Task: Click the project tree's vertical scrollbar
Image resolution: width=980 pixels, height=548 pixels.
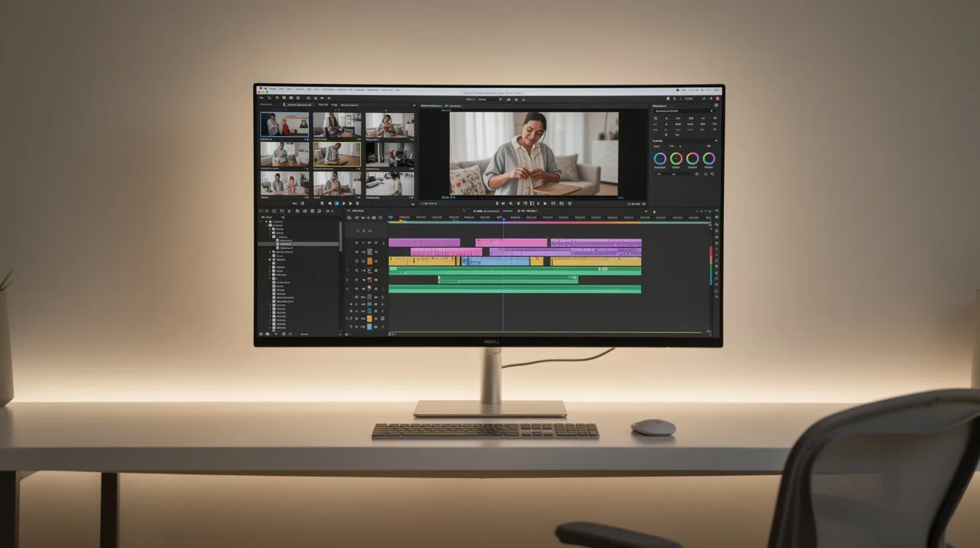Action: (x=341, y=237)
